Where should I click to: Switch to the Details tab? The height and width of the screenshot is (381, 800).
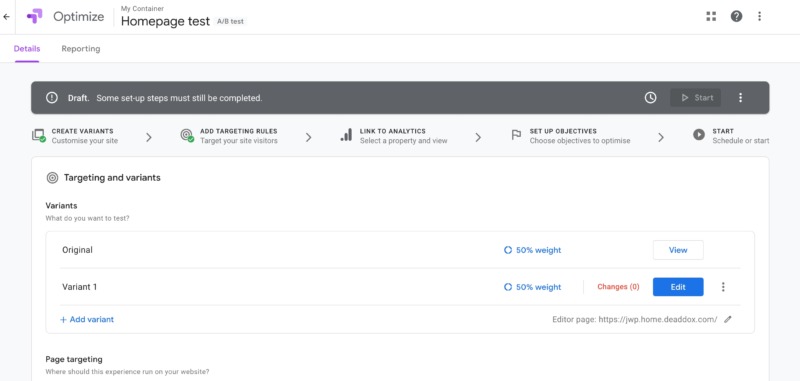point(27,48)
